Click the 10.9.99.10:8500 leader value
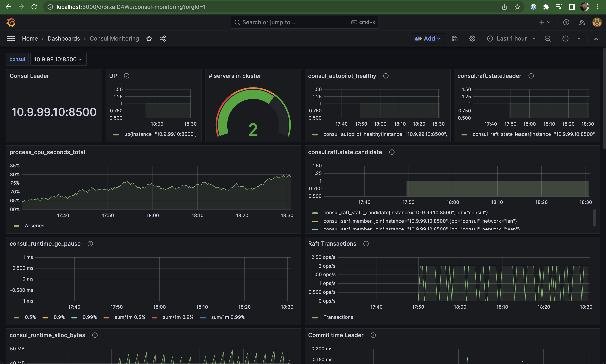This screenshot has height=364, width=606. [x=54, y=112]
